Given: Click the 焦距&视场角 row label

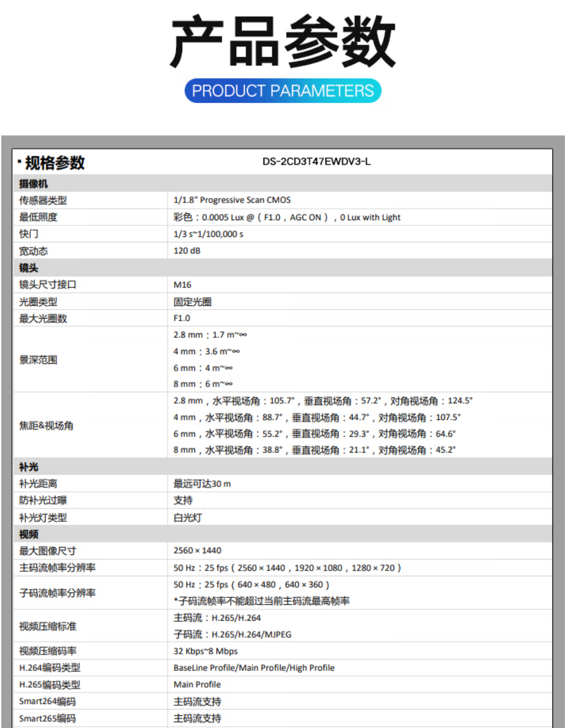Looking at the screenshot, I should coord(46,426).
